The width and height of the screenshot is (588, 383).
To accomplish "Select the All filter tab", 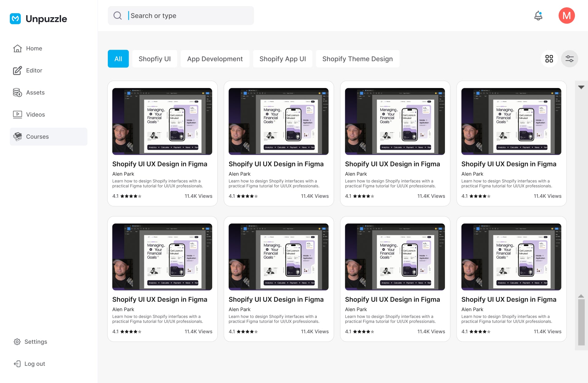I will [118, 59].
